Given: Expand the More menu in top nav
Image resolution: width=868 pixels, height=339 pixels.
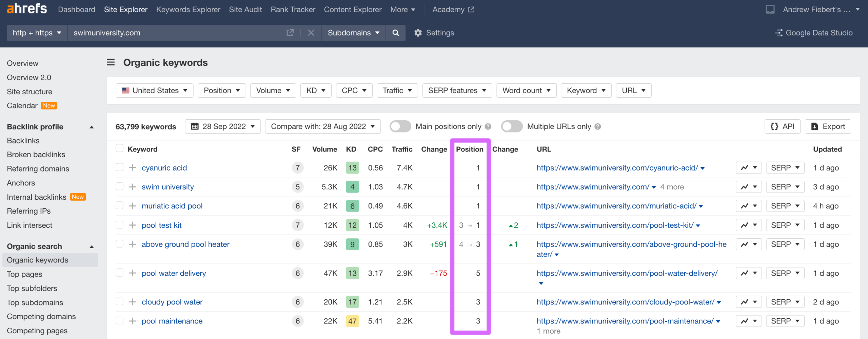Looking at the screenshot, I should tap(402, 9).
